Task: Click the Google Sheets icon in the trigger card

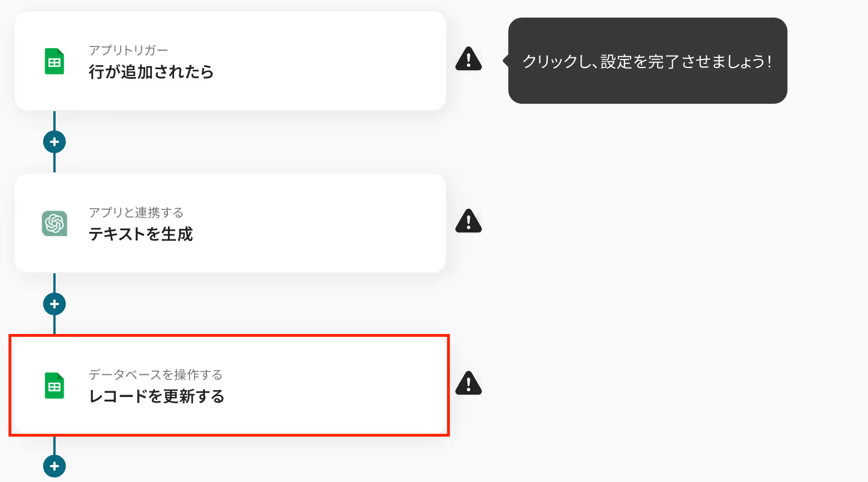Action: tap(54, 61)
